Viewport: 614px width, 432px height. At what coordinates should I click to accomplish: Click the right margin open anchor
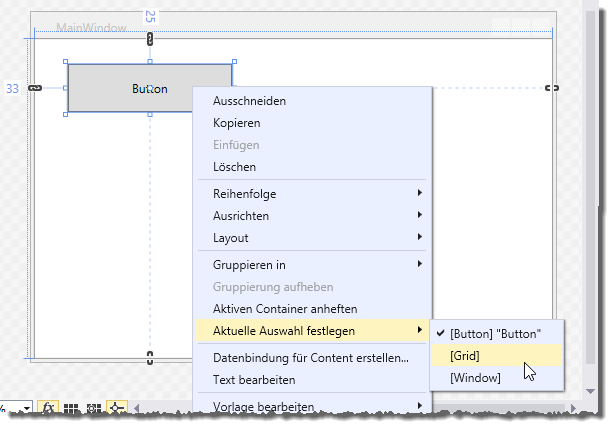552,88
